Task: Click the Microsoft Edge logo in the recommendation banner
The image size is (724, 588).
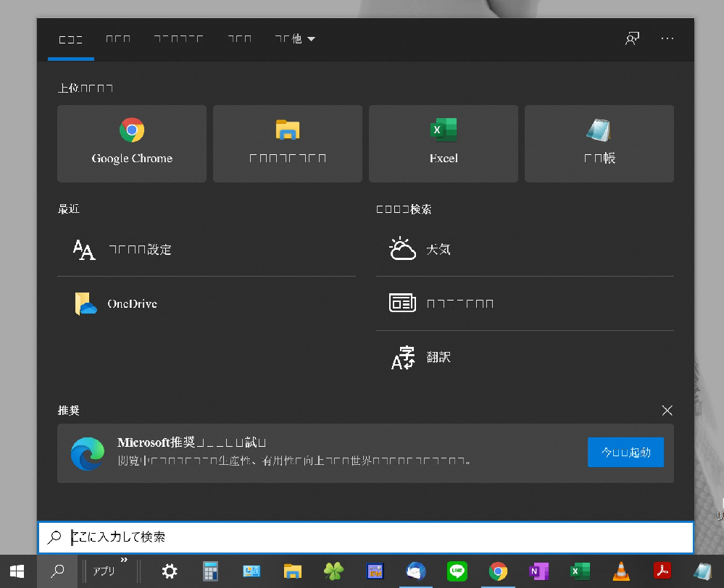Action: [88, 454]
